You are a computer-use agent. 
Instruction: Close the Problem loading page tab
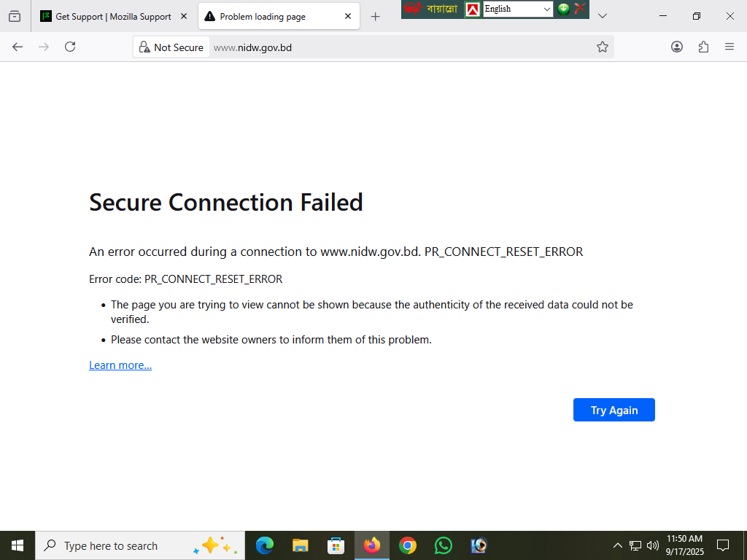(x=348, y=16)
